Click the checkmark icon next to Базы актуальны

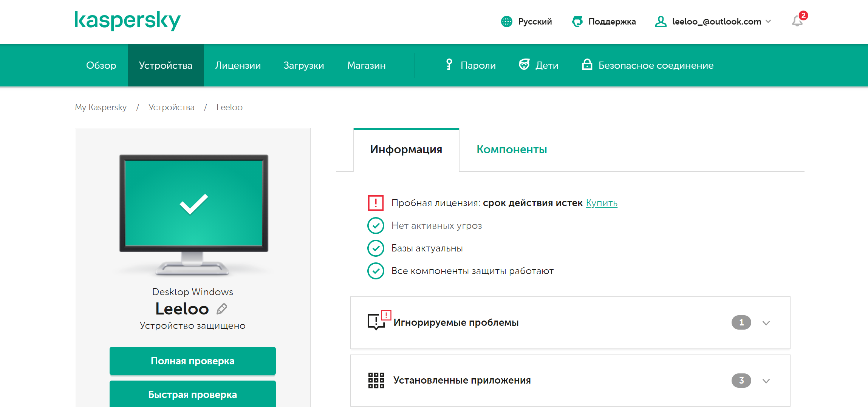coord(376,248)
